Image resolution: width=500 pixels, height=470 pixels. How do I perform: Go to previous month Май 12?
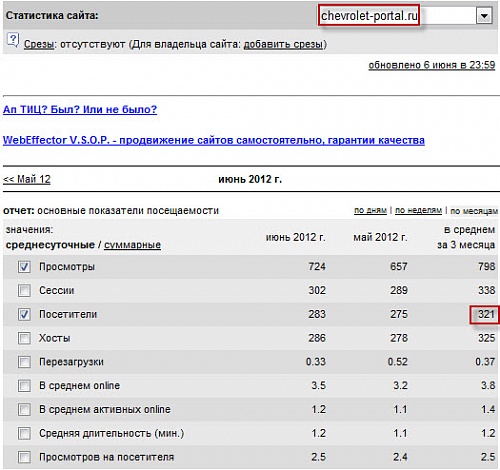(x=27, y=179)
